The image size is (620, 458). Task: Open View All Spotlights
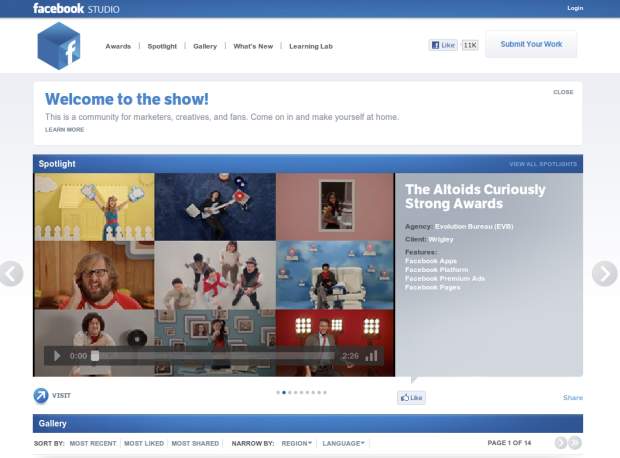pos(543,164)
